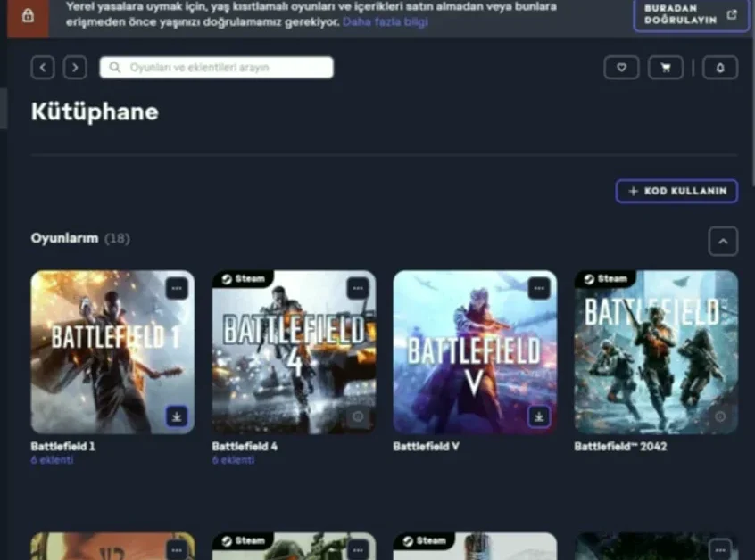Show the 6 eklenti under Battlefield 1

click(52, 460)
